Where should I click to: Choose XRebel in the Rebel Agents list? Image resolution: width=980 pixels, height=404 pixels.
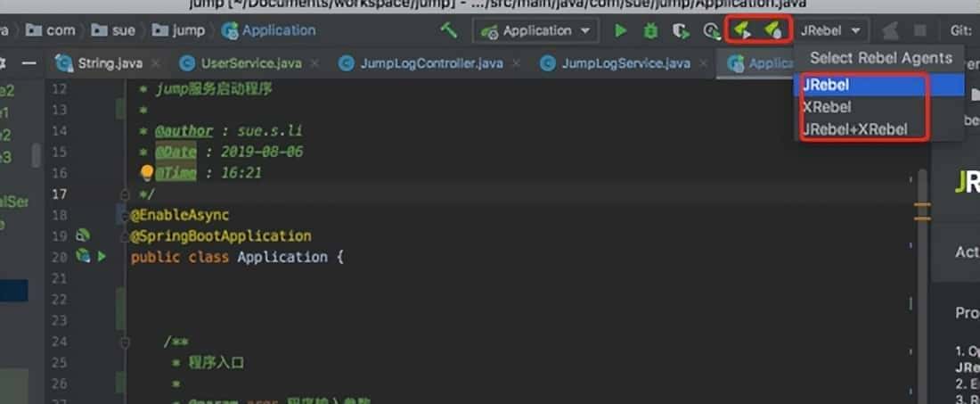(x=827, y=107)
